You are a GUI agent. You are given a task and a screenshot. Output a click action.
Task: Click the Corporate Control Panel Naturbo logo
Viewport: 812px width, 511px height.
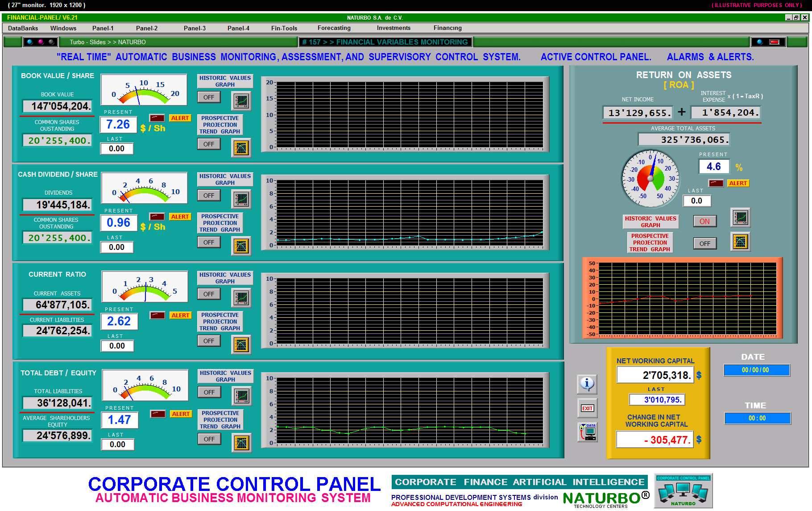684,490
